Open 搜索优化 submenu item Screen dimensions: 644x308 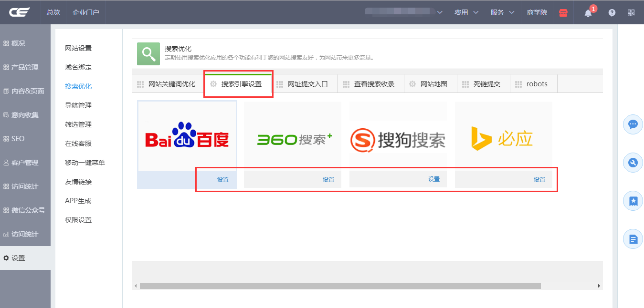pyautogui.click(x=78, y=86)
